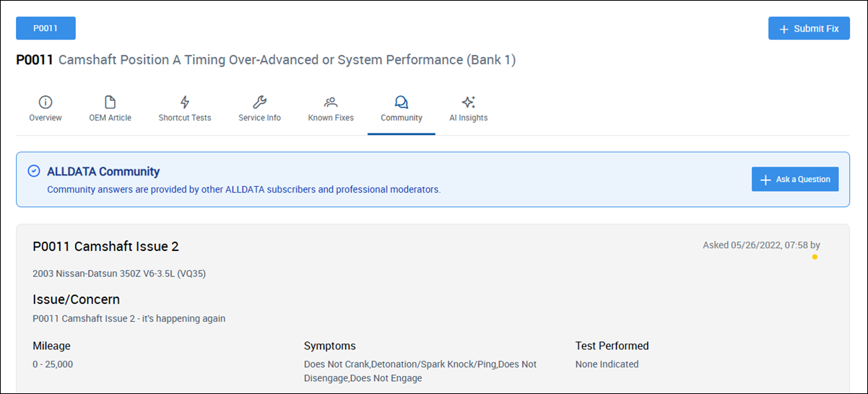
Task: Go to the Shortcut Tests tab
Action: [185, 109]
